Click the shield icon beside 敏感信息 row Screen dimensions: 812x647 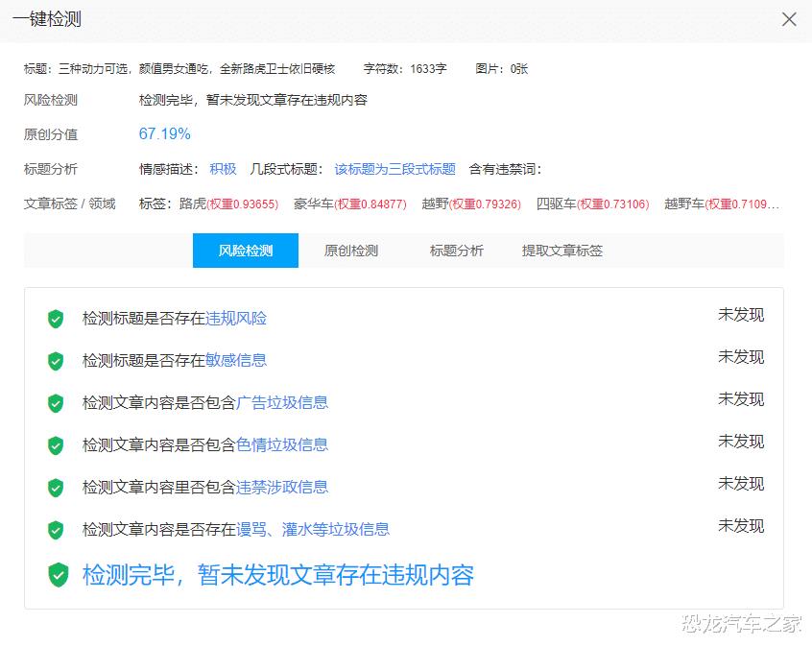(56, 361)
